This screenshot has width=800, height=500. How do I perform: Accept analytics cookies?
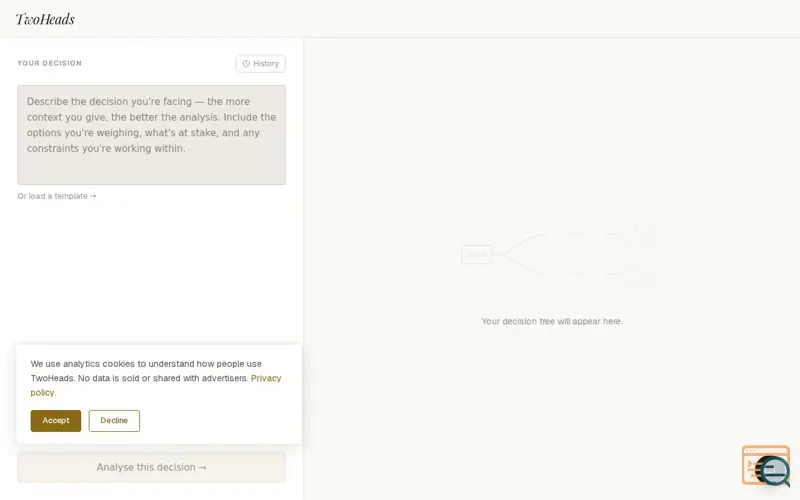click(56, 421)
